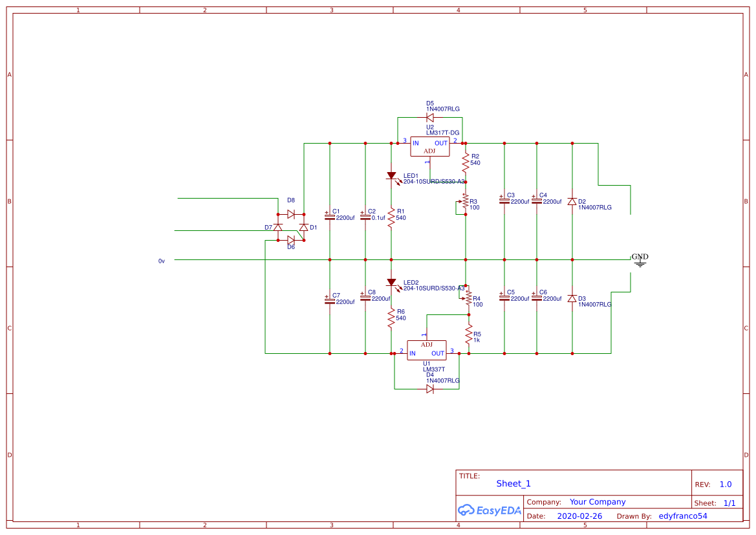Click the EasyEDA logo in the title block
This screenshot has width=756, height=535.
(x=490, y=510)
